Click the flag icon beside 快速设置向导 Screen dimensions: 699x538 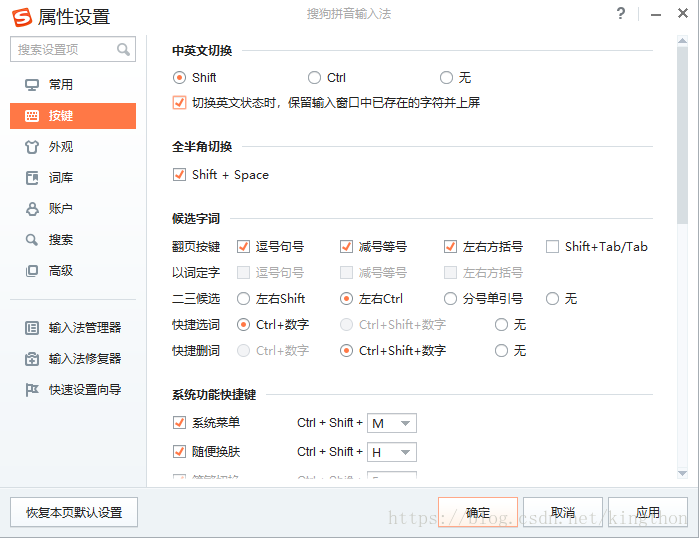(x=32, y=390)
